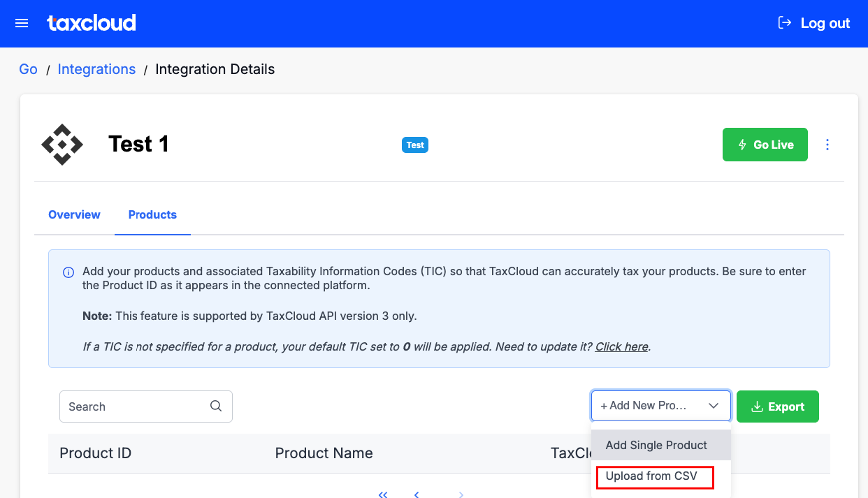Viewport: 868px width, 498px height.
Task: Open the Integrations breadcrumb link
Action: 96,69
